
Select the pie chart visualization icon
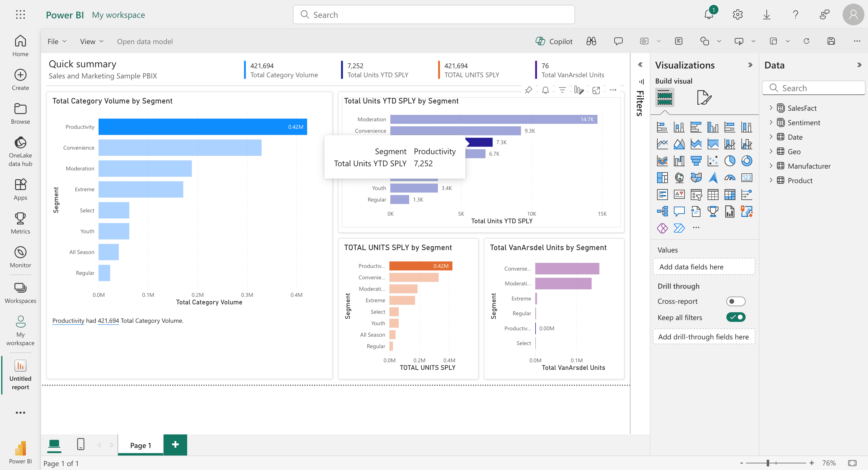pyautogui.click(x=729, y=161)
